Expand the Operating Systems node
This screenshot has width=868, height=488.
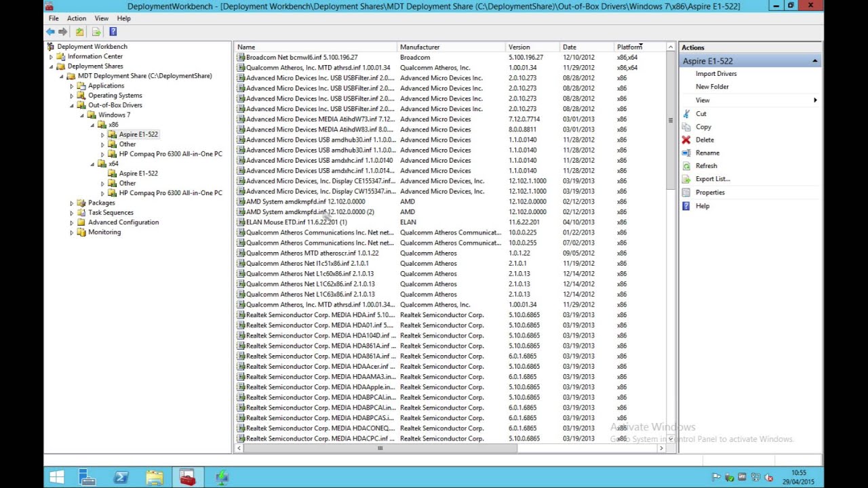(72, 96)
